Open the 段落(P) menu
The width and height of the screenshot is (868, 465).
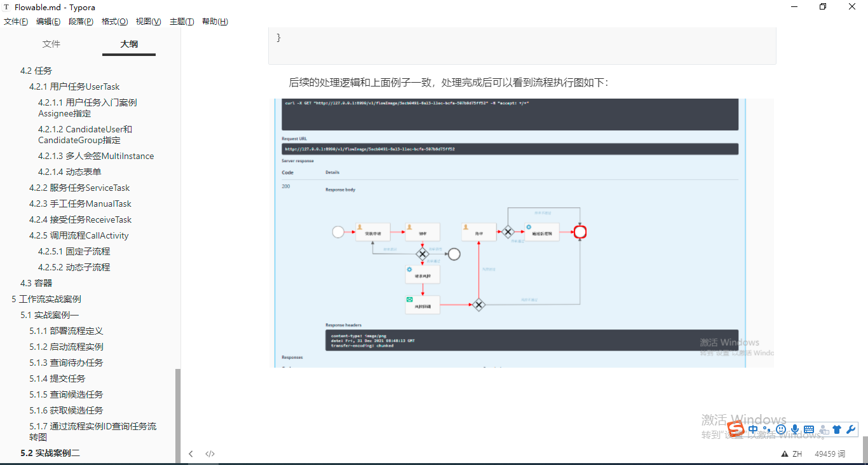coord(81,22)
